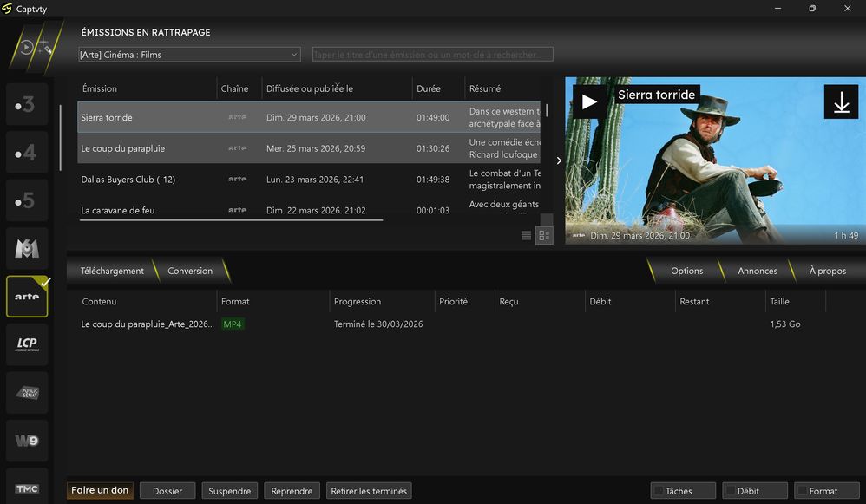Open the Annonces tab
The height and width of the screenshot is (504, 866).
pyautogui.click(x=758, y=271)
